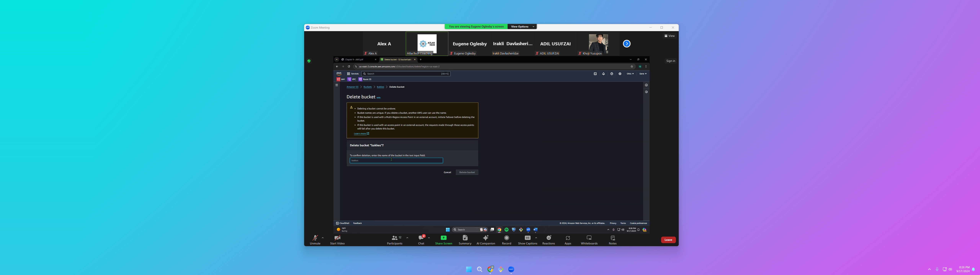980x275 pixels.
Task: Open the Chat panel
Action: pos(421,238)
